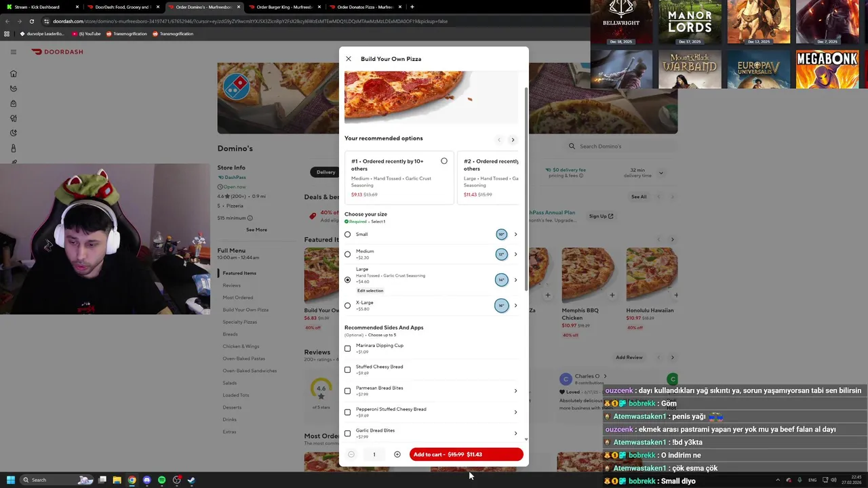Select Desserts in Full Menu

(232, 407)
